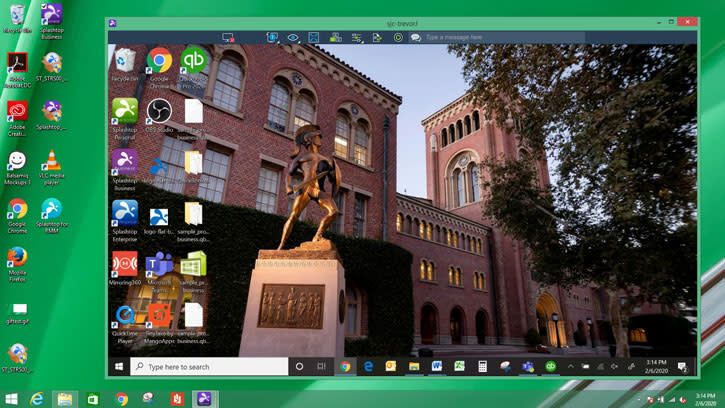Viewport: 725px width, 408px height.
Task: Open VLC media player on local desktop
Action: 52,163
